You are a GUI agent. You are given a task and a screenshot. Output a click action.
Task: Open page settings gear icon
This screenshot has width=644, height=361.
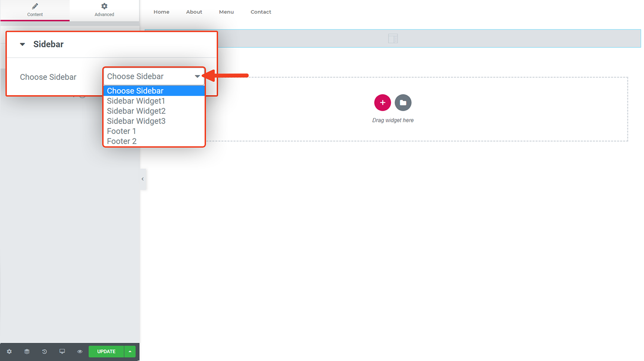point(9,351)
